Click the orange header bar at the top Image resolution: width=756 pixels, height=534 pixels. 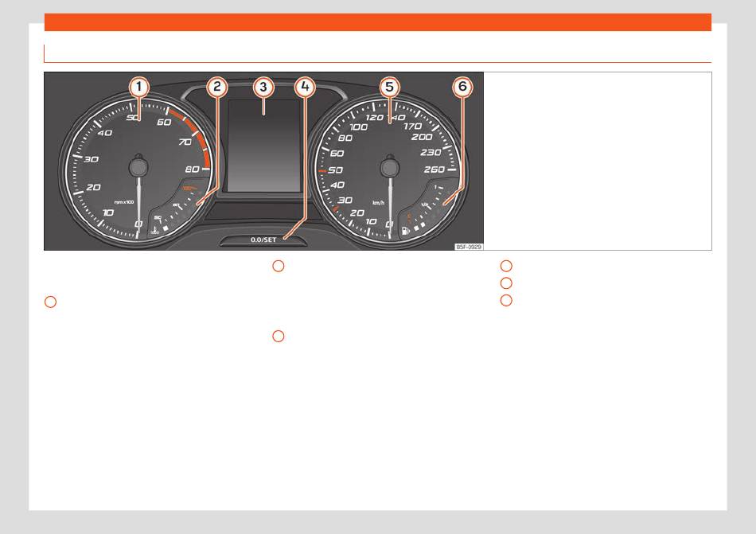pos(378,22)
